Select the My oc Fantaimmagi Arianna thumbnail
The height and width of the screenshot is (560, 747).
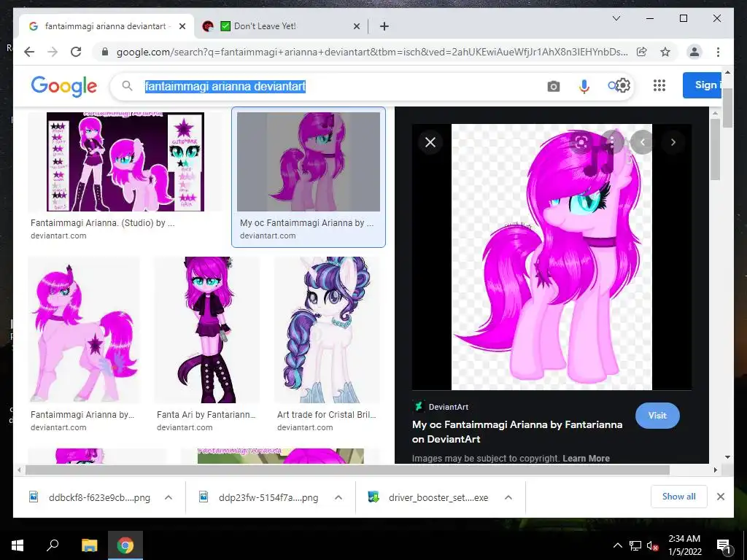coord(309,161)
